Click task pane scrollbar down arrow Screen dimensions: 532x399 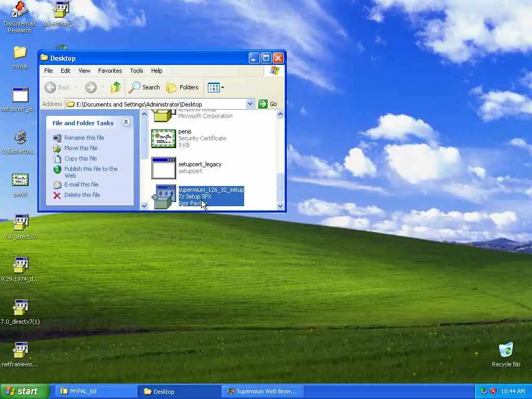[x=144, y=206]
